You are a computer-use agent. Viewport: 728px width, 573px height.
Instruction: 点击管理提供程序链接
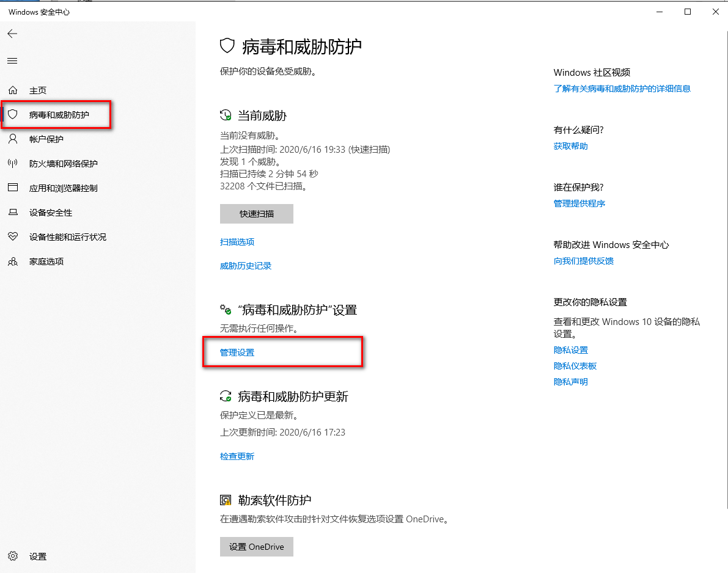coord(579,203)
